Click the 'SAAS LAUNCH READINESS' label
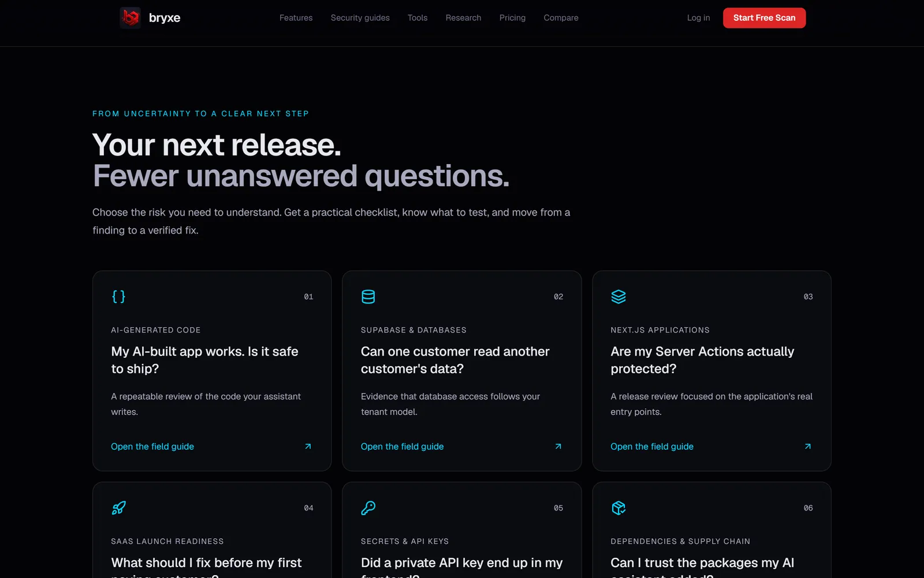 click(167, 542)
